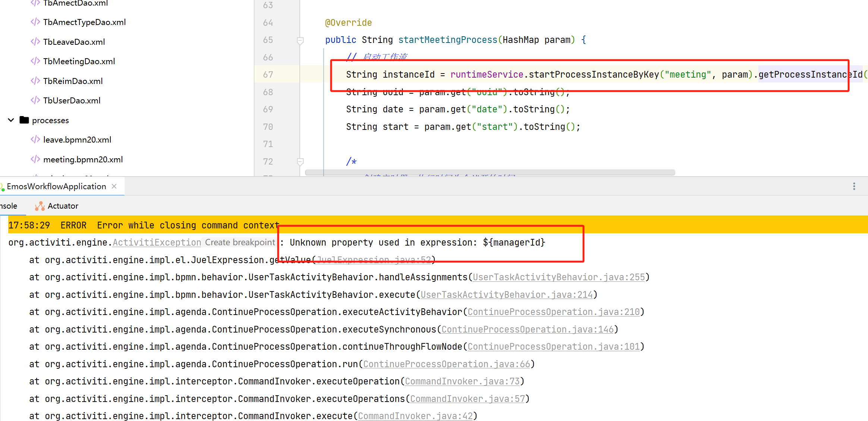
Task: Open ContinueProcessOperation.java:66 link
Action: (x=447, y=364)
